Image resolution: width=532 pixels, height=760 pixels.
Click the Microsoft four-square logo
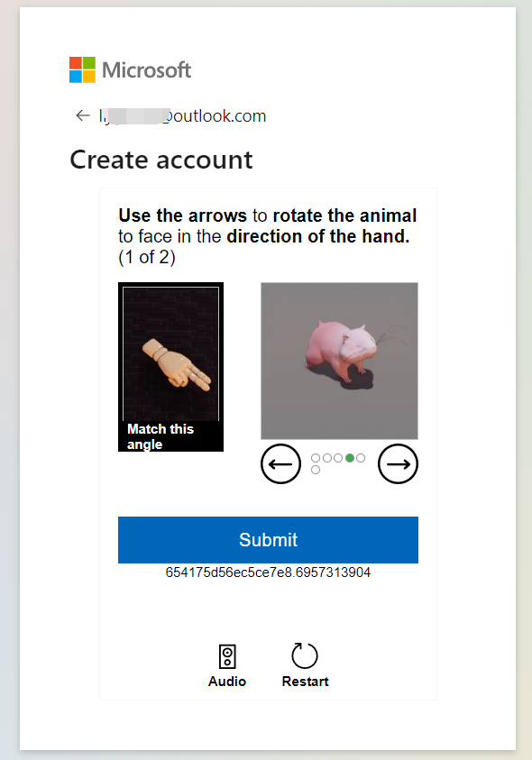82,69
